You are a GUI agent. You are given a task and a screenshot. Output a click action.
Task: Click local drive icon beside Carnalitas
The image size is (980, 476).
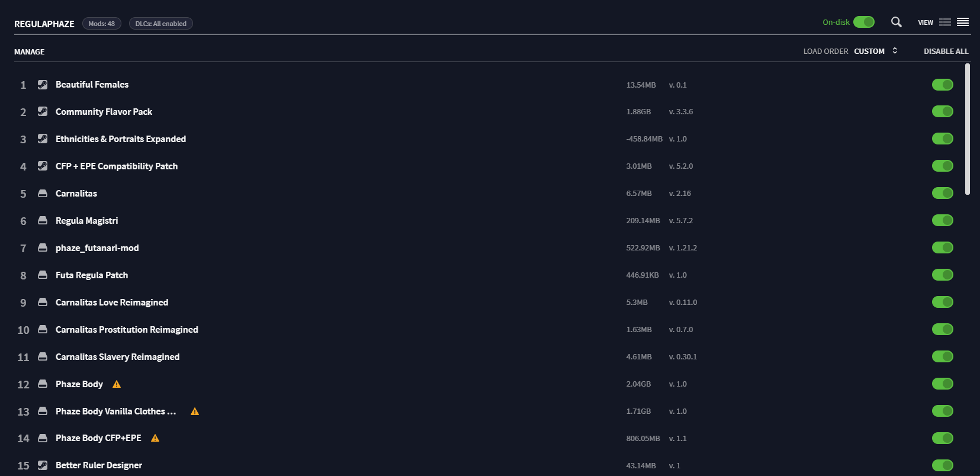[x=43, y=193]
